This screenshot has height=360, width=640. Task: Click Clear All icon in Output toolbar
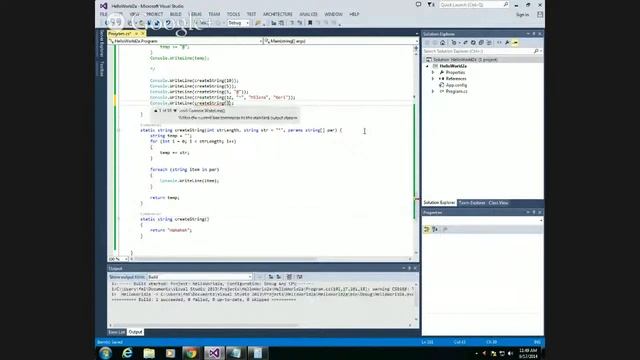tap(289, 277)
